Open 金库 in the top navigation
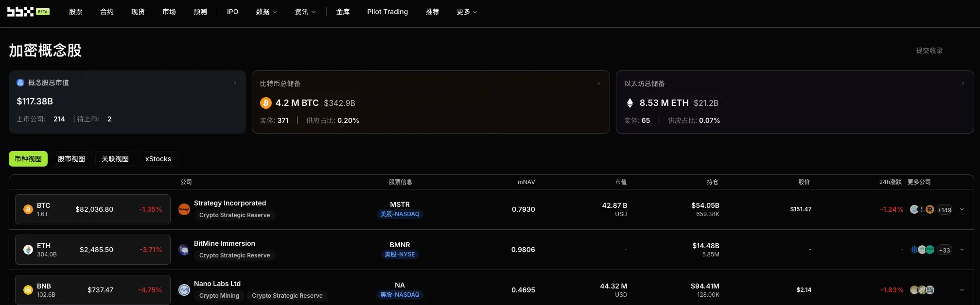980x305 pixels. coord(343,12)
